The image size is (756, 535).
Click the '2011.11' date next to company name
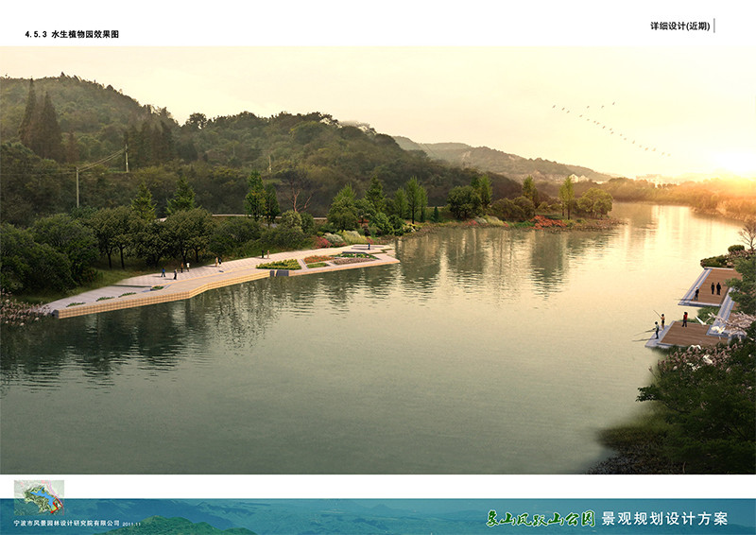pos(135,524)
